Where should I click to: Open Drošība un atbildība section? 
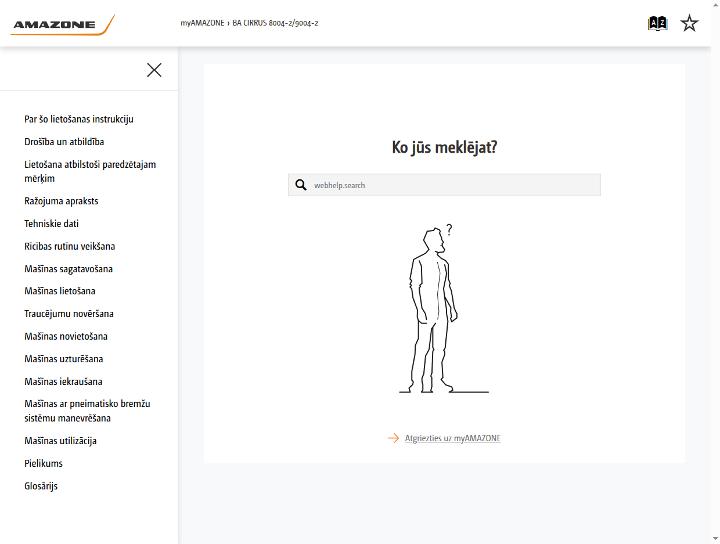(64, 142)
